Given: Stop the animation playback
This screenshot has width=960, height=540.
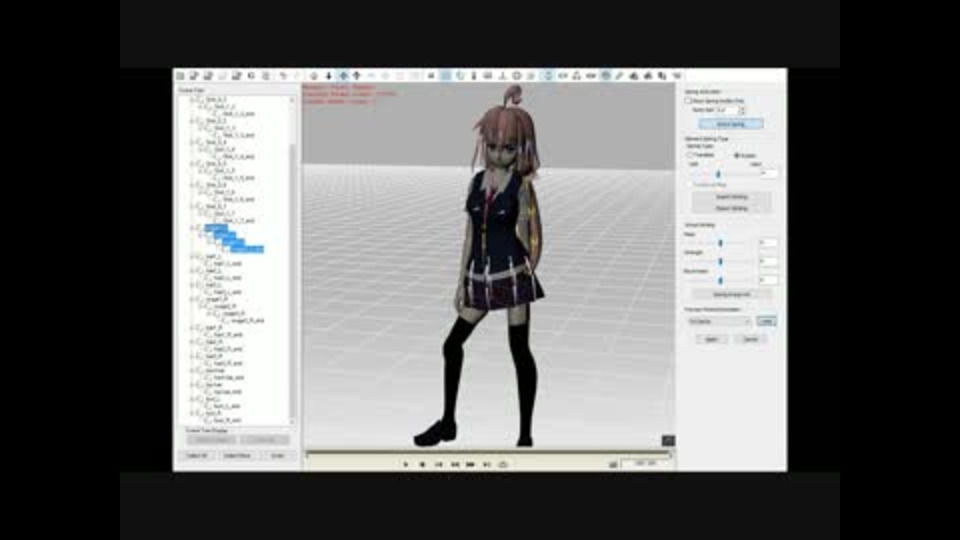Looking at the screenshot, I should pos(422,465).
